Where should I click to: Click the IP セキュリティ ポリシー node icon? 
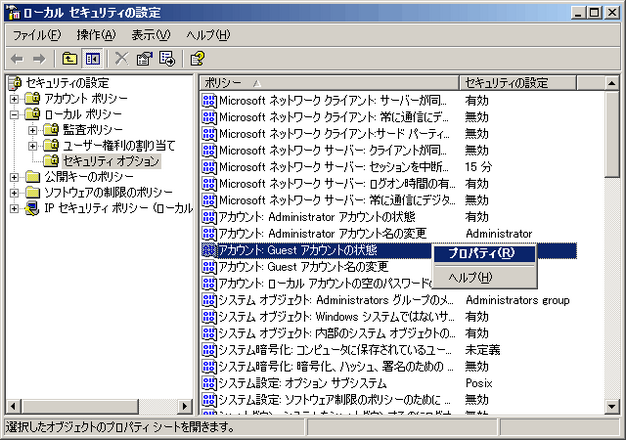[x=32, y=208]
